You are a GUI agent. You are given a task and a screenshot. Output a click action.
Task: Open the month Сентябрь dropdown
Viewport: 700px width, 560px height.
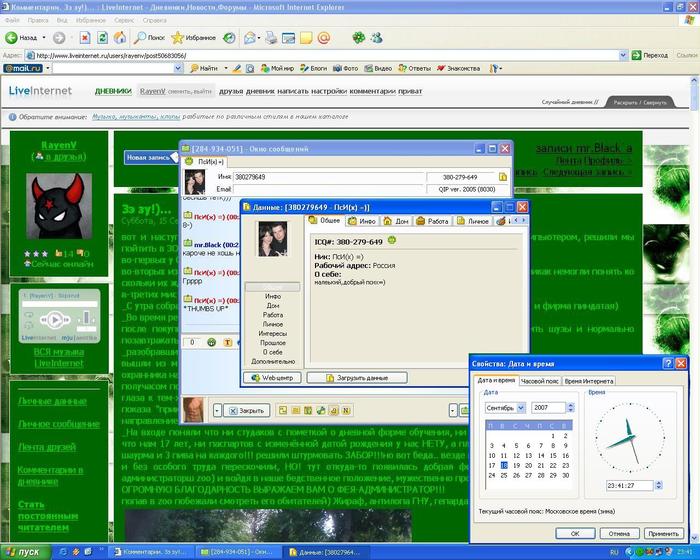click(x=521, y=408)
